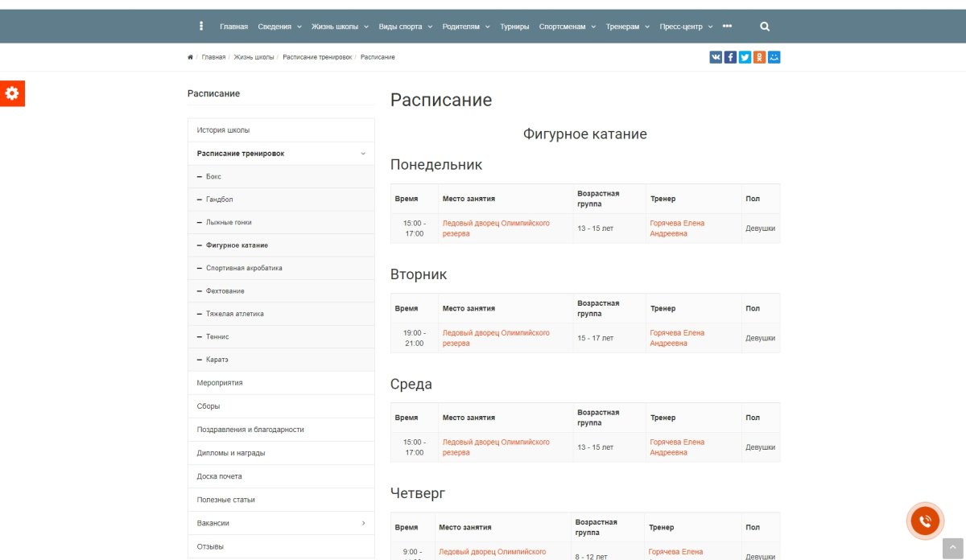Viewport: 966px width, 560px height.
Task: Select Турниры in the top menu
Action: point(514,26)
